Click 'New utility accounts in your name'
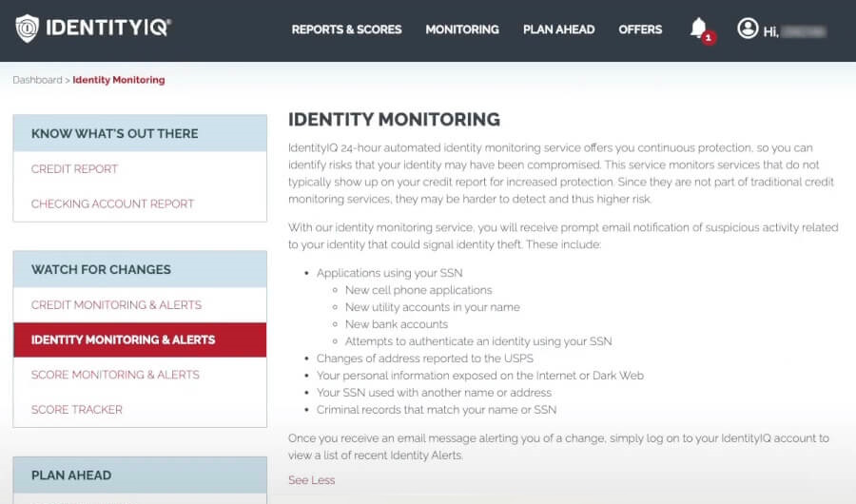This screenshot has height=504, width=856. pos(433,307)
